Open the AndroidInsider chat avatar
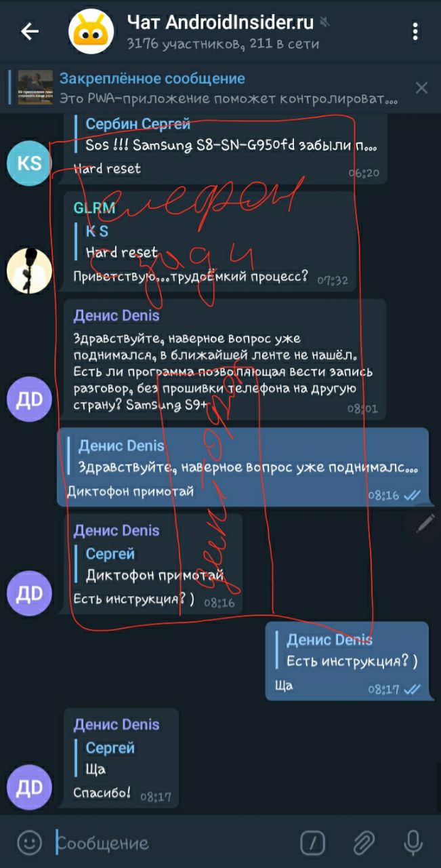 [94, 31]
